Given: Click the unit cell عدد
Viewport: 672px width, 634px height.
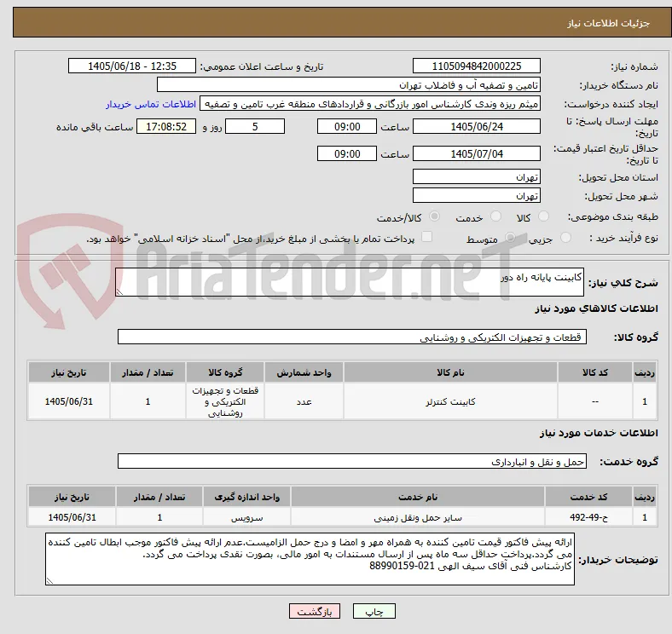Looking at the screenshot, I should click(304, 402).
